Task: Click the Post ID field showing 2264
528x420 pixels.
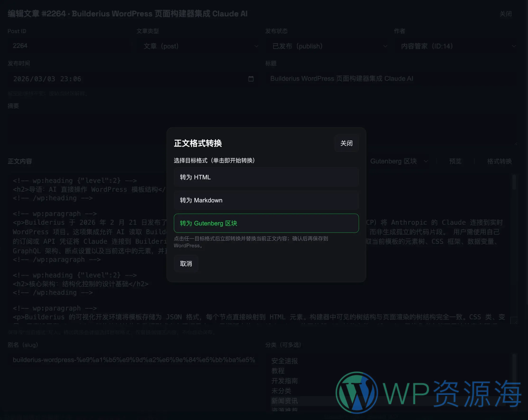Action: click(x=69, y=46)
